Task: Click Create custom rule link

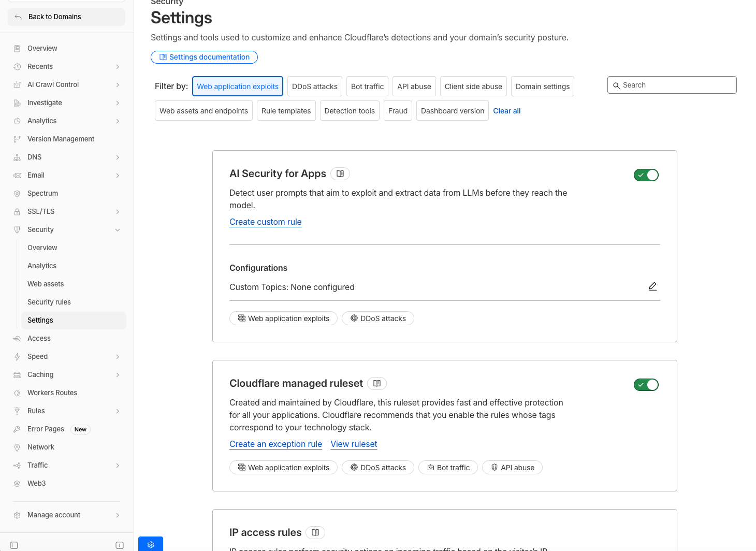Action: pyautogui.click(x=266, y=222)
